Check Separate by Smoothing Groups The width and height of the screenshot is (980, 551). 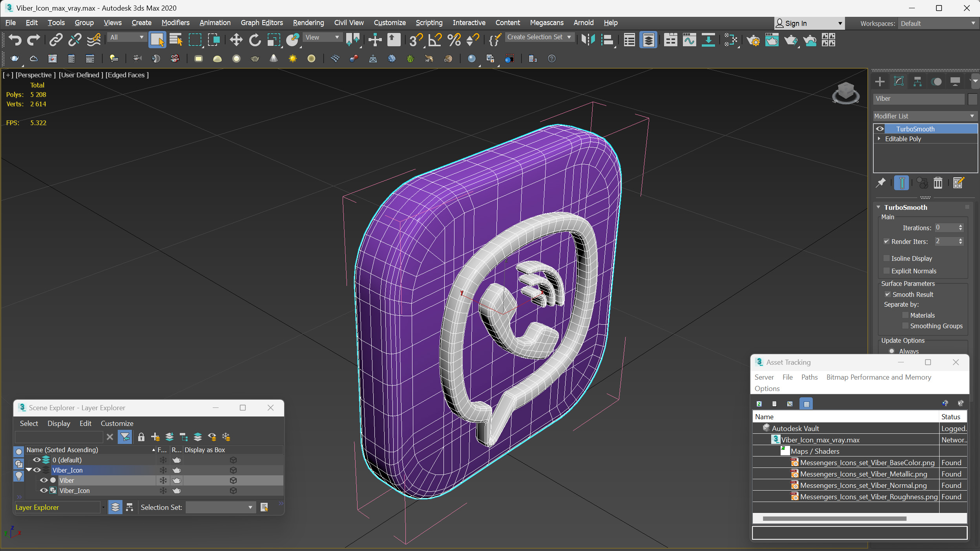click(x=905, y=326)
